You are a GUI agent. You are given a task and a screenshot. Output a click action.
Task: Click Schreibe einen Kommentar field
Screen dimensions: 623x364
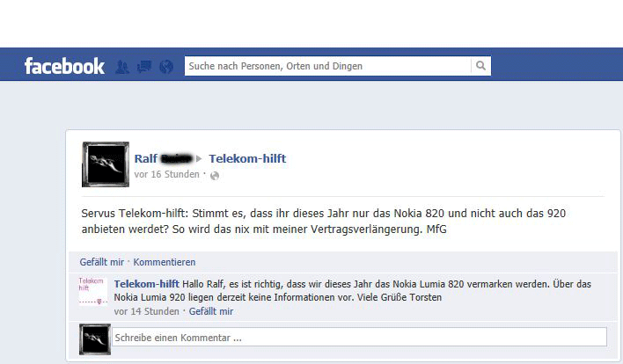click(x=360, y=337)
